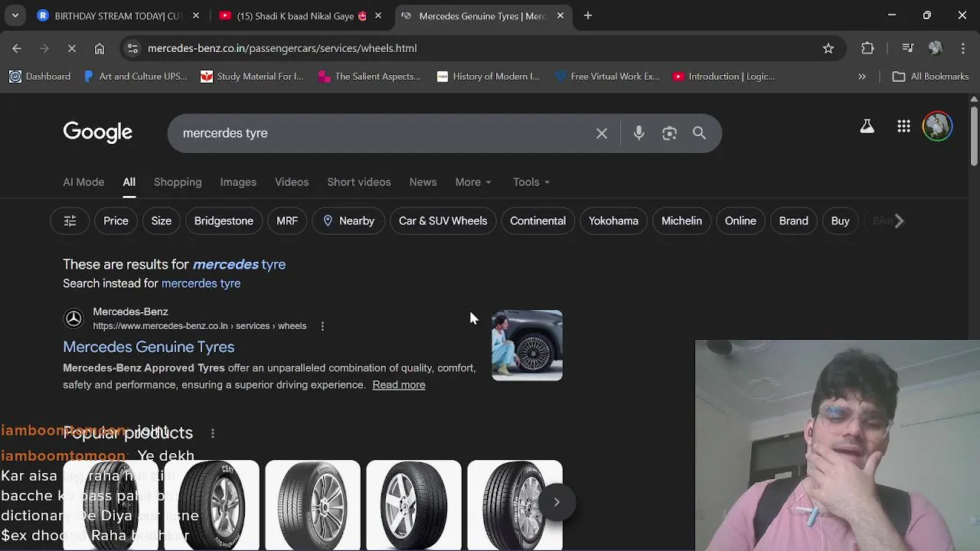Expand the Tools dropdown
This screenshot has height=551, width=980.
pyautogui.click(x=531, y=182)
